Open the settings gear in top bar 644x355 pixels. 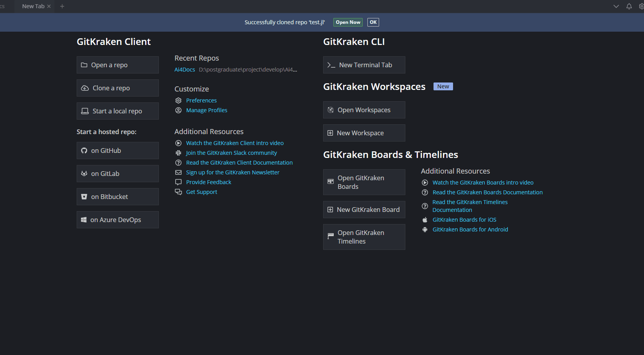point(641,6)
